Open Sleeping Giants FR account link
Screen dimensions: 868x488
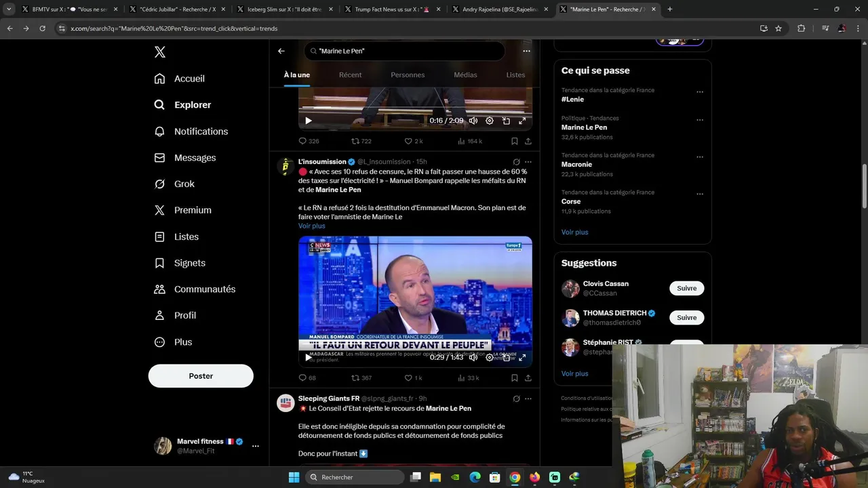329,399
